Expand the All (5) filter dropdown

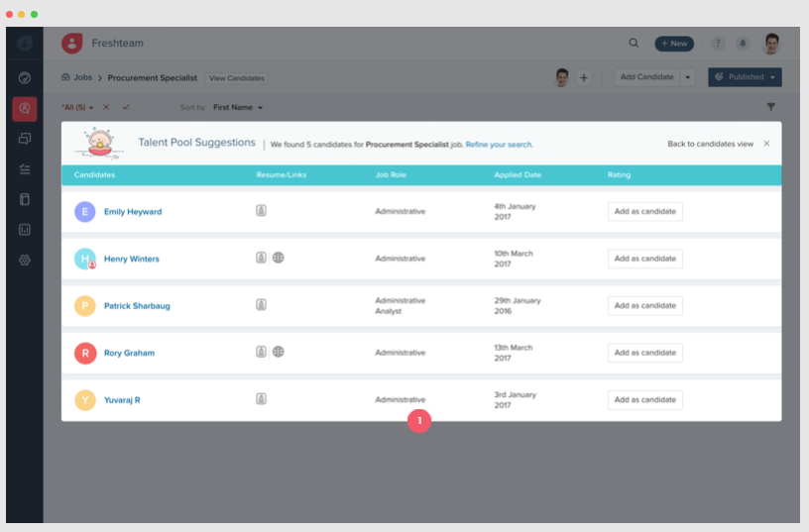coord(77,107)
